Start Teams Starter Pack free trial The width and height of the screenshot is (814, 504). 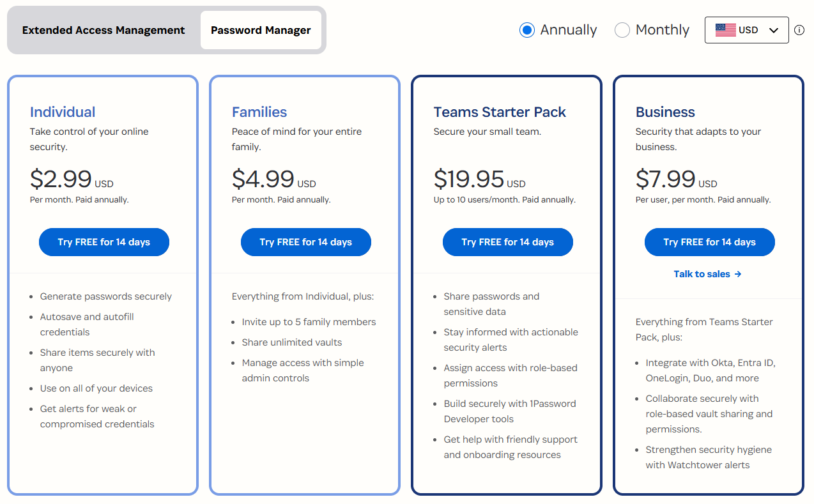(x=508, y=242)
